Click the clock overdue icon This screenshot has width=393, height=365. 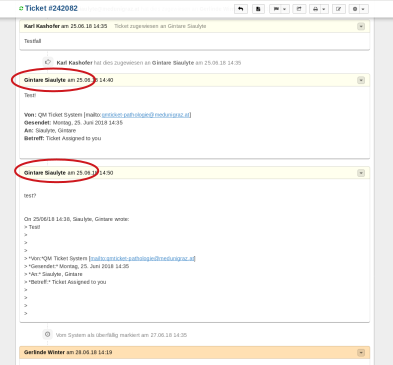click(x=48, y=334)
